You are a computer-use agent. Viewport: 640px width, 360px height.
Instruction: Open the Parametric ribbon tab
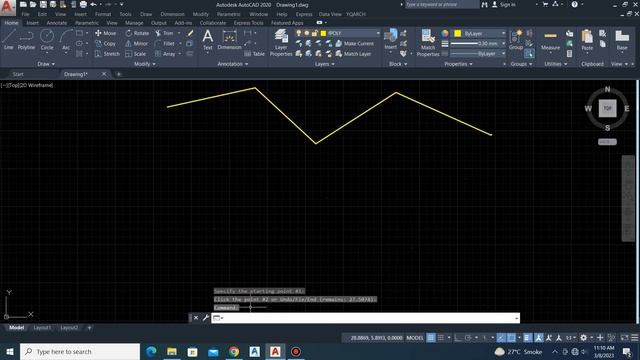(87, 23)
